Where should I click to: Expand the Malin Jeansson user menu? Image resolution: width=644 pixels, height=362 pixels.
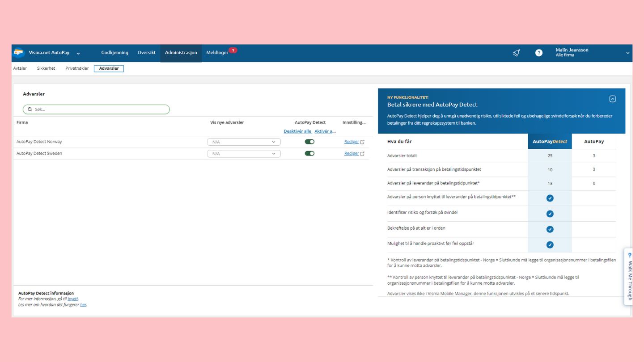point(627,53)
